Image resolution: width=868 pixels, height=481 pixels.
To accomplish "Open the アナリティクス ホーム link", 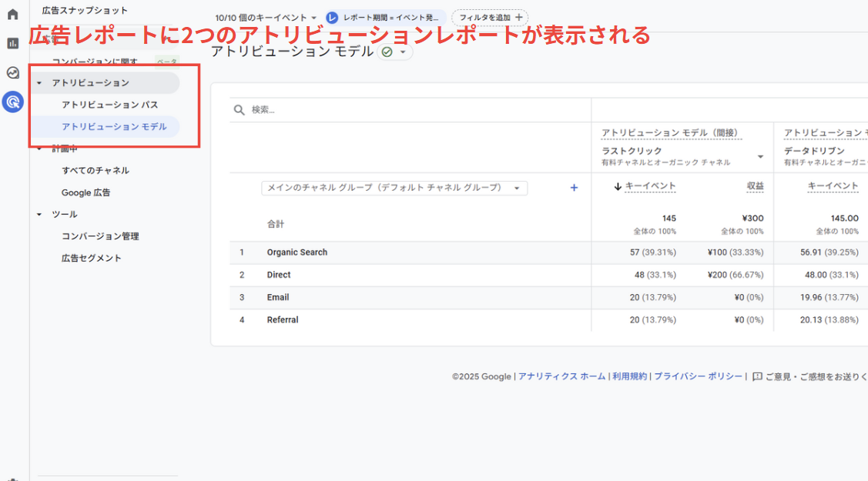I will point(562,376).
